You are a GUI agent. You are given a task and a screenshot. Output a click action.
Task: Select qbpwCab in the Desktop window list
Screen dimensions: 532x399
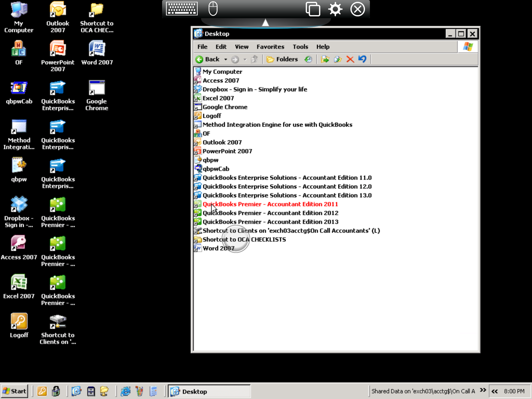pos(212,169)
